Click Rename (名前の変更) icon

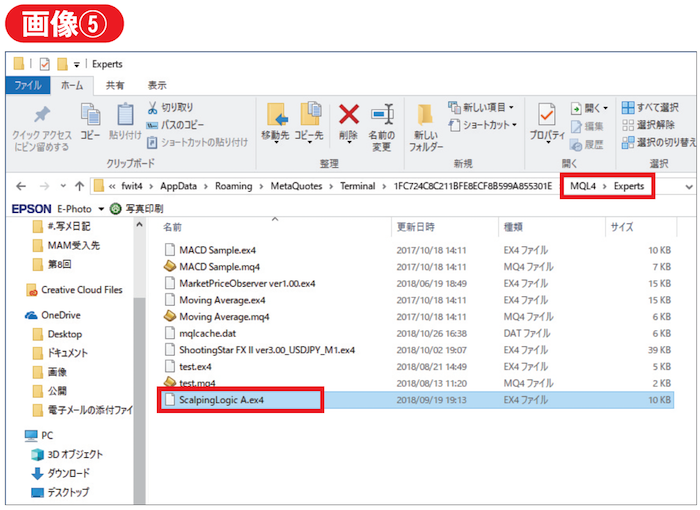pos(382,114)
